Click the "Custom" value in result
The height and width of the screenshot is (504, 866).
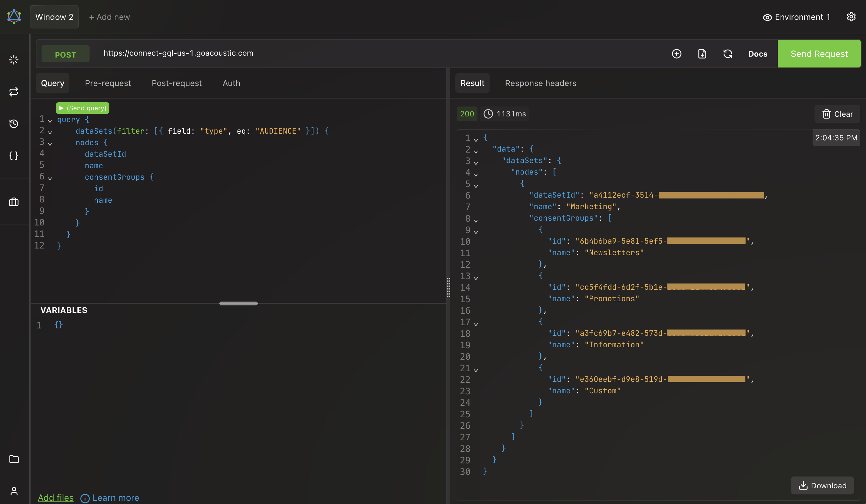click(x=603, y=390)
